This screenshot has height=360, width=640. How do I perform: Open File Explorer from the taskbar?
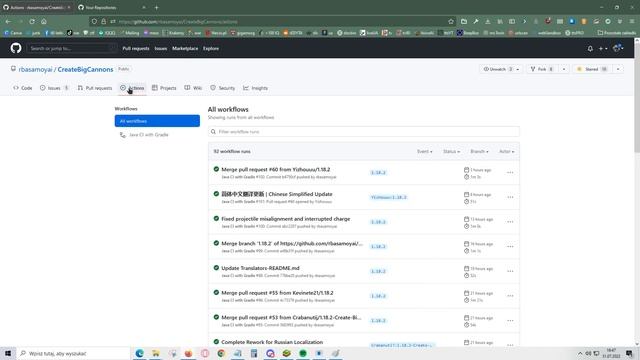156,353
